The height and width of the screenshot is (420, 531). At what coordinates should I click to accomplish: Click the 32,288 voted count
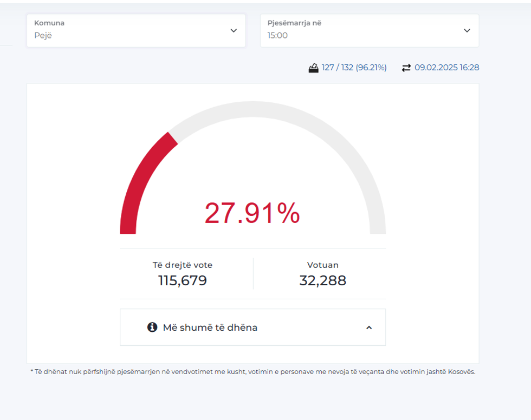322,280
